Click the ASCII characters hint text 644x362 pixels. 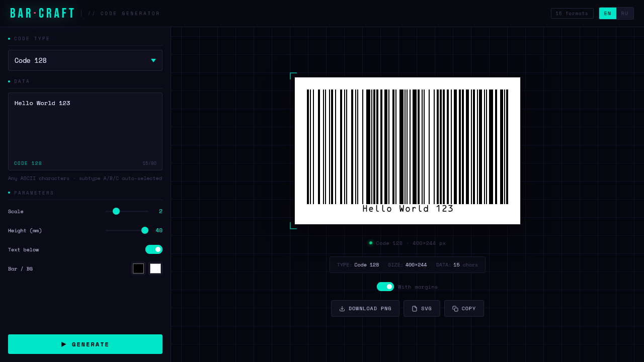pos(85,178)
